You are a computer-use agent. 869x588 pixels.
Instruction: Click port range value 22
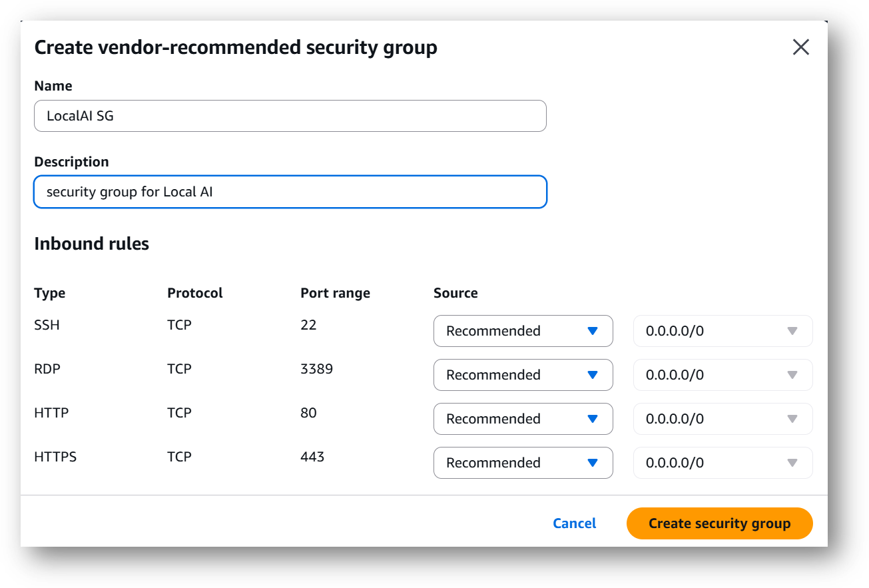click(308, 325)
